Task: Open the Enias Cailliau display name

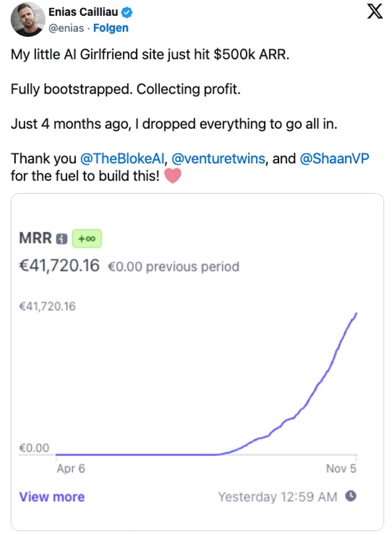Action: pos(83,12)
